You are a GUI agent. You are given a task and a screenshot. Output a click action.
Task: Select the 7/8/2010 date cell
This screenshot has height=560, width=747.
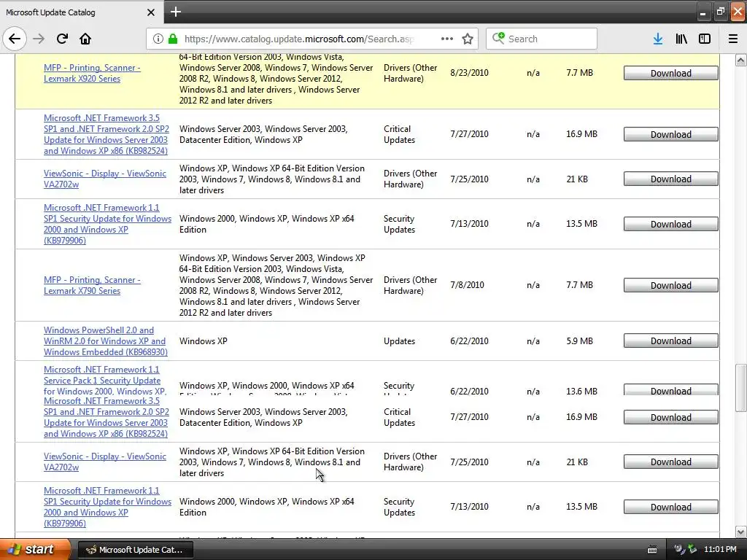[x=467, y=285]
